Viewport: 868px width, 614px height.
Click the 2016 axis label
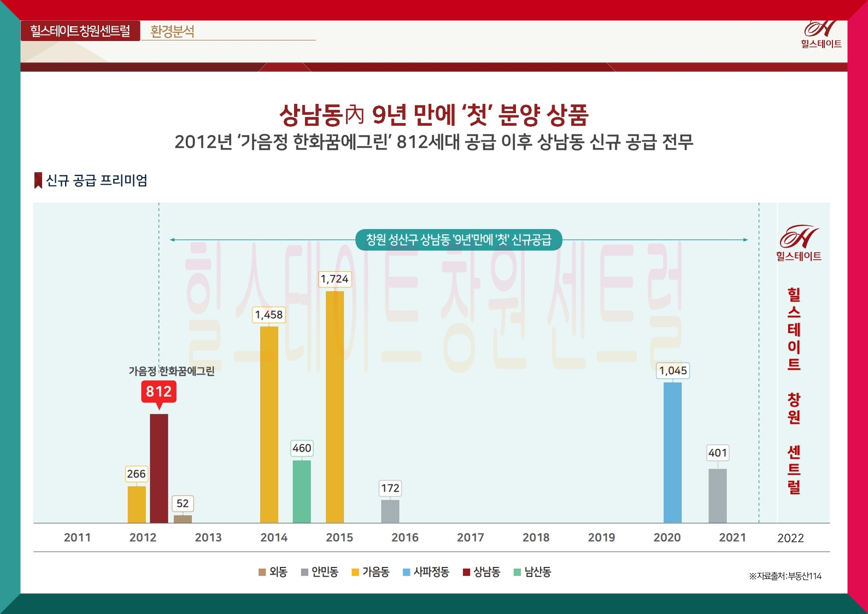click(405, 537)
